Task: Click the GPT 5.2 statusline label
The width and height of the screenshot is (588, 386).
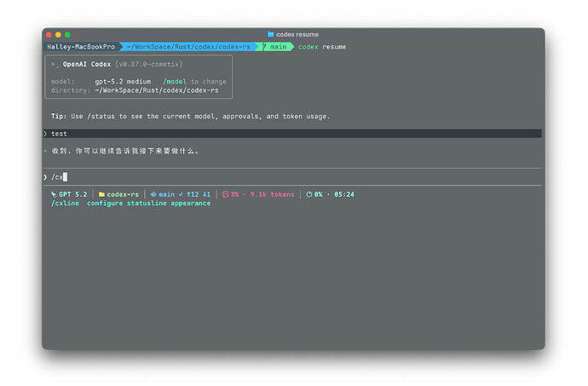Action: [72, 194]
